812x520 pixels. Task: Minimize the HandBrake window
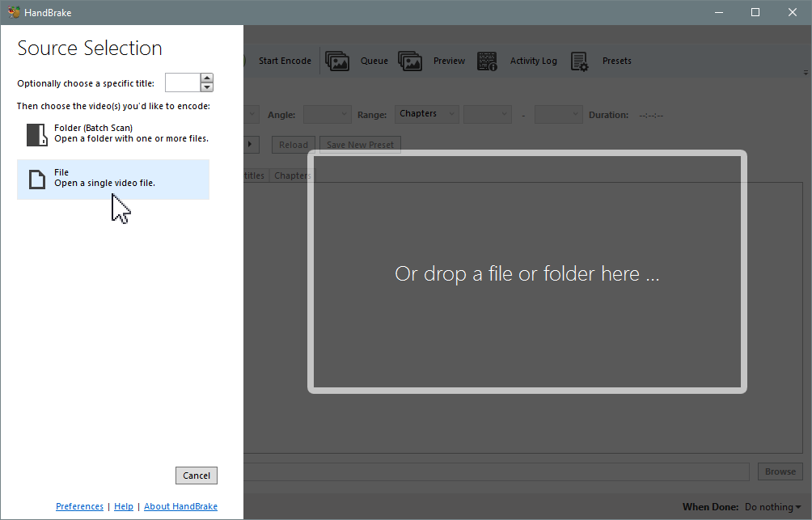click(719, 12)
